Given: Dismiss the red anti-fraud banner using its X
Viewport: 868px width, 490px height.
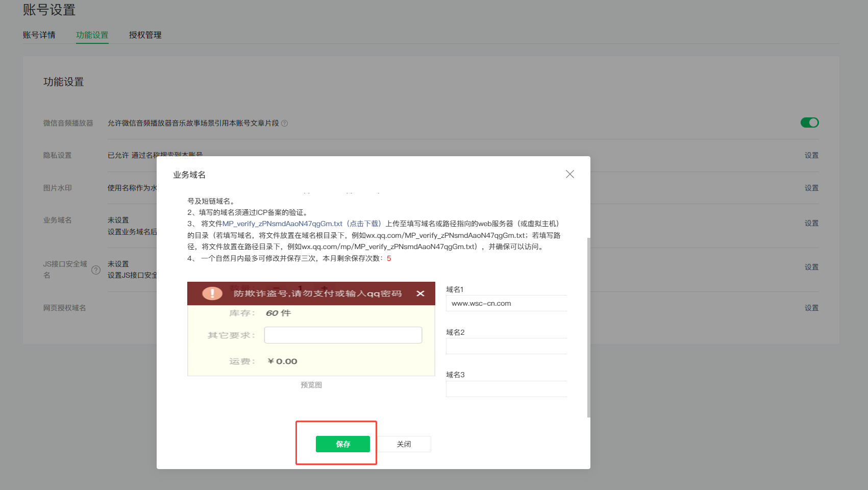Looking at the screenshot, I should click(x=420, y=293).
